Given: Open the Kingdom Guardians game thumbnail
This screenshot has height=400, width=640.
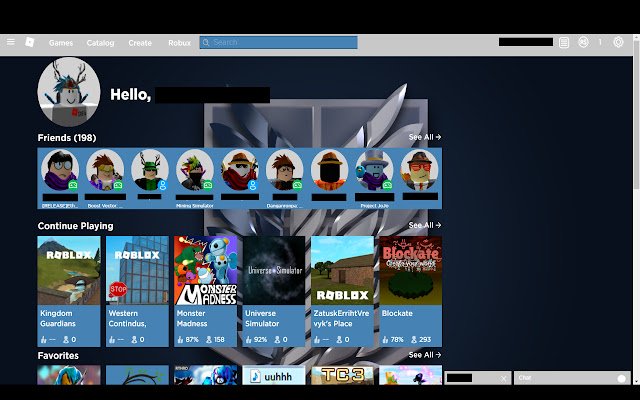Looking at the screenshot, I should tap(69, 270).
